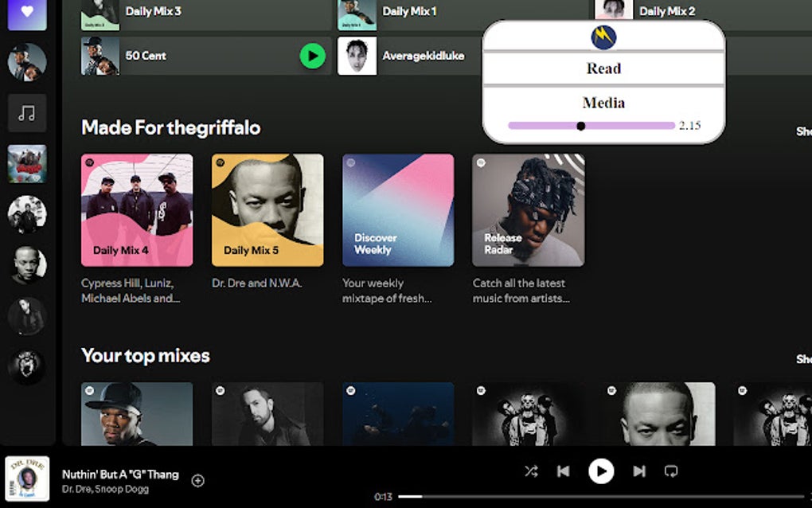Open the roaring animal artwork in sidebar
The image size is (812, 508).
point(27,366)
